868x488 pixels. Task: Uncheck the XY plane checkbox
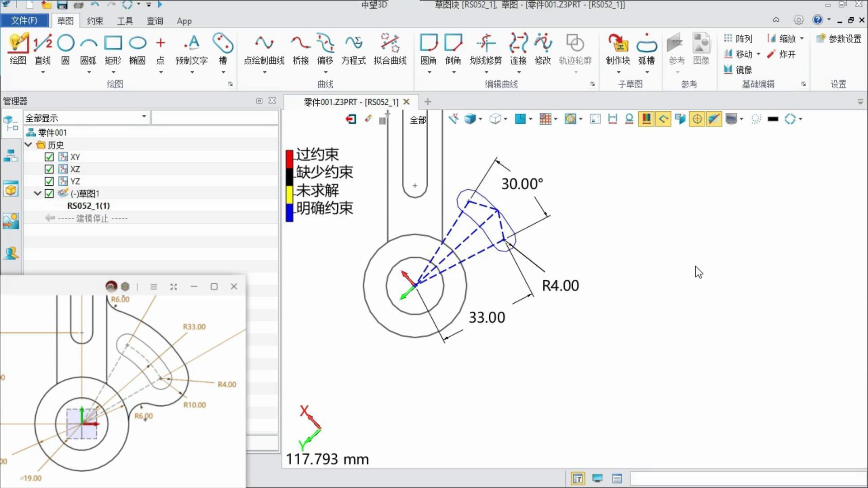click(x=49, y=157)
